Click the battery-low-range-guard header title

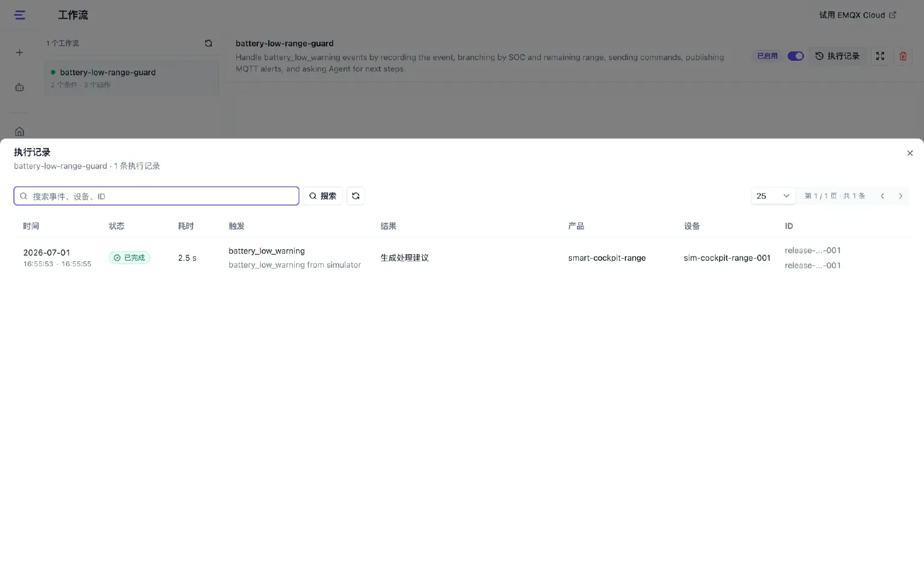coord(285,43)
